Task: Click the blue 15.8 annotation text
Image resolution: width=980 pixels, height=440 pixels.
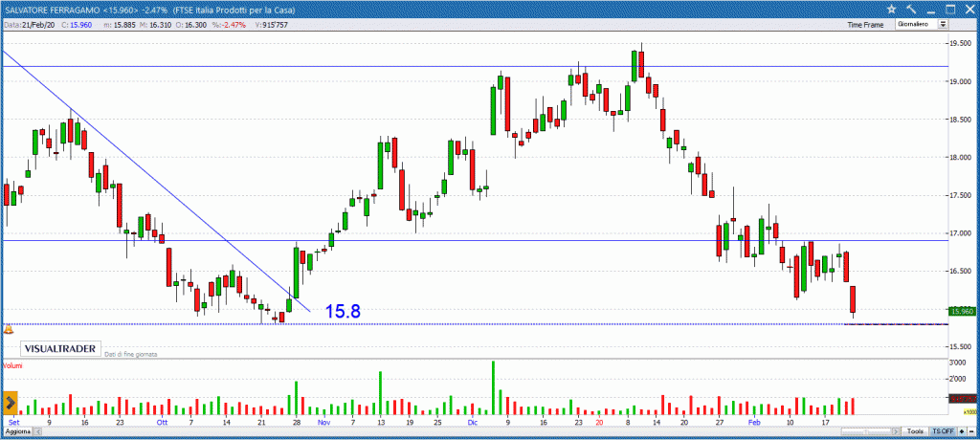Action: point(343,311)
